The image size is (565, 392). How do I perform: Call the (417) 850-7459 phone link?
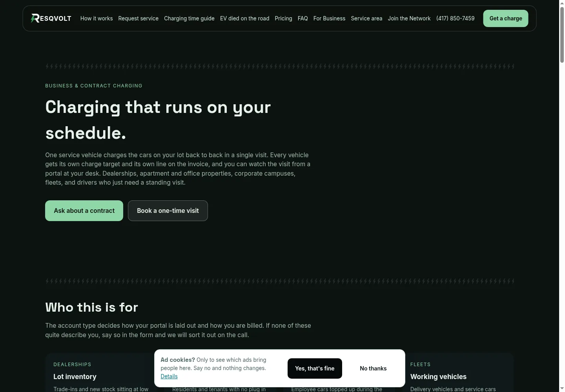click(x=455, y=18)
